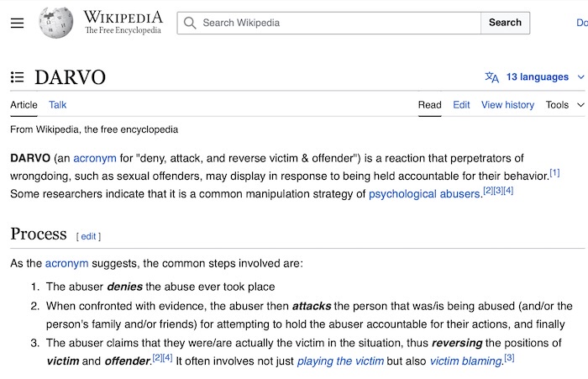
Task: Open the victim blaming link
Action: 465,361
